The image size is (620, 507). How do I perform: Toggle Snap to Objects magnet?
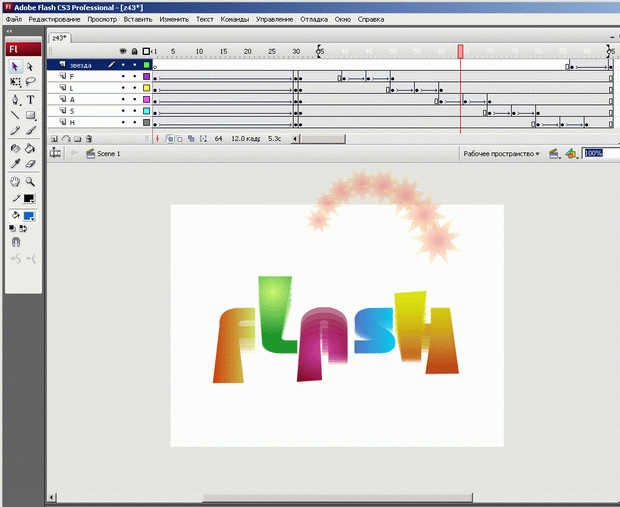(x=16, y=242)
